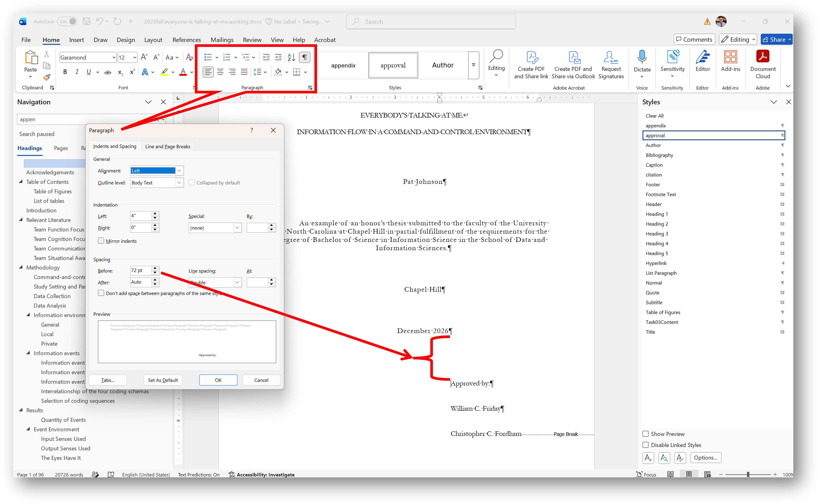This screenshot has width=820, height=504.
Task: Open Outline level dropdown
Action: [179, 183]
